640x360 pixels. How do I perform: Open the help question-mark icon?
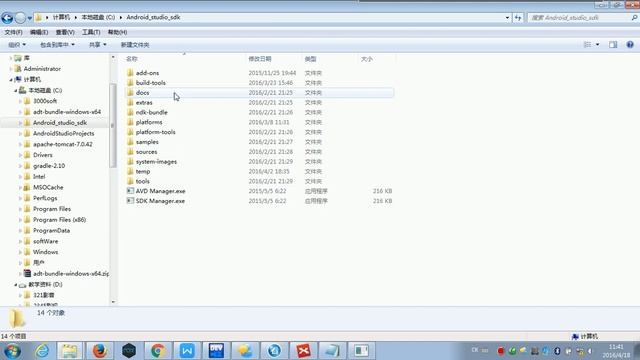630,44
